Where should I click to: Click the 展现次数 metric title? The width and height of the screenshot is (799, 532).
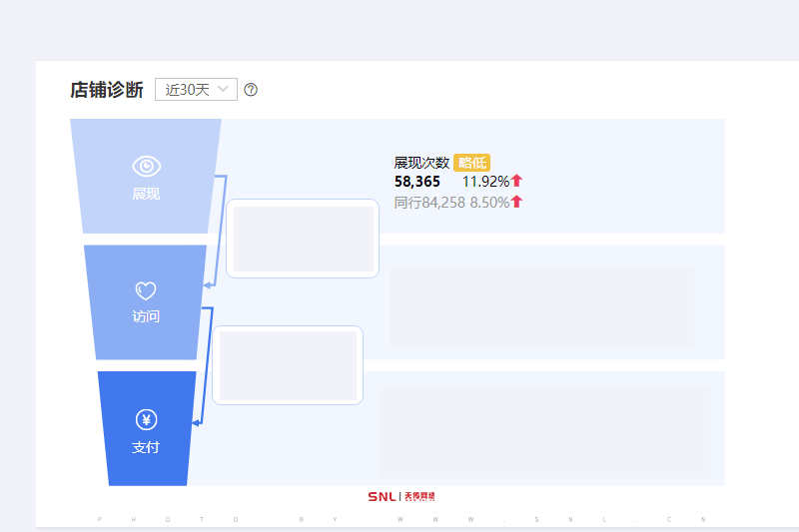tap(421, 163)
